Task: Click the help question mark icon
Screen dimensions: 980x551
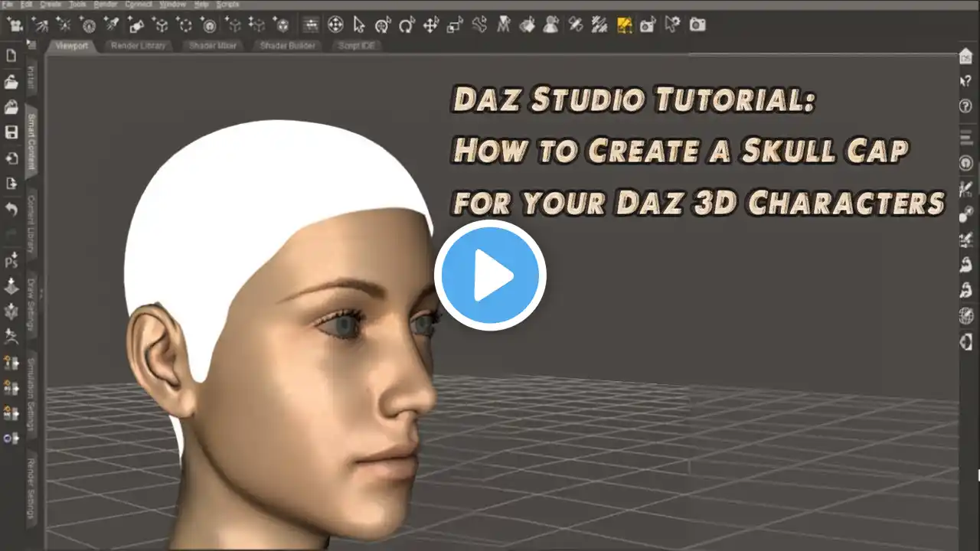Action: tap(965, 106)
